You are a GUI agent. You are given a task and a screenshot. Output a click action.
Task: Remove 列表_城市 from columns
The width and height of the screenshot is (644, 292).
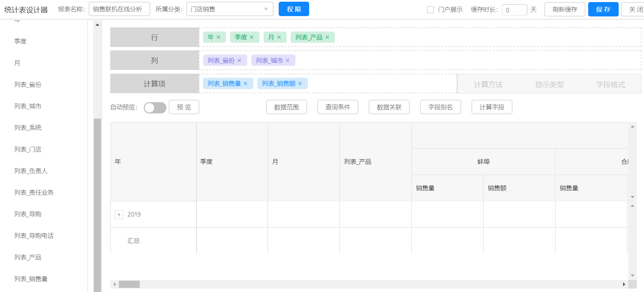point(288,61)
